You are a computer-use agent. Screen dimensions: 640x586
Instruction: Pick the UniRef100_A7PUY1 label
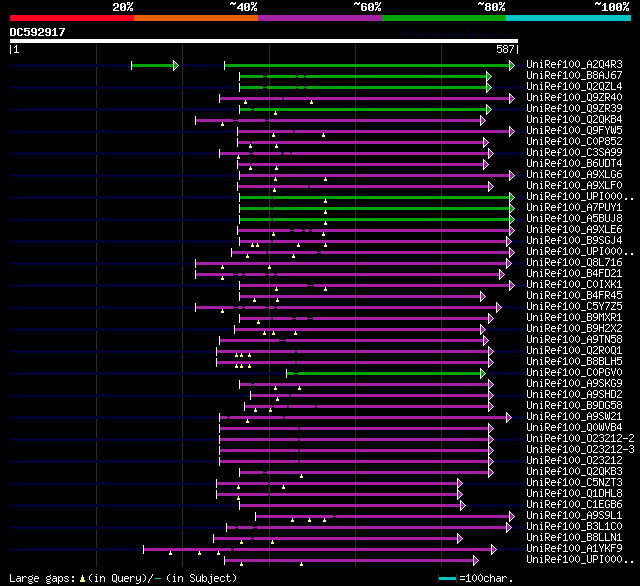(x=574, y=208)
